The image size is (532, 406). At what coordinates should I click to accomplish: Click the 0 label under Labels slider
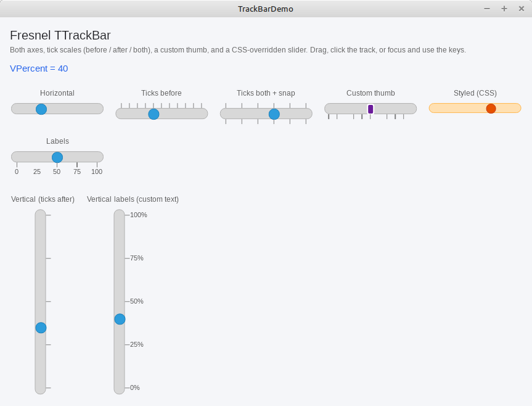[17, 172]
